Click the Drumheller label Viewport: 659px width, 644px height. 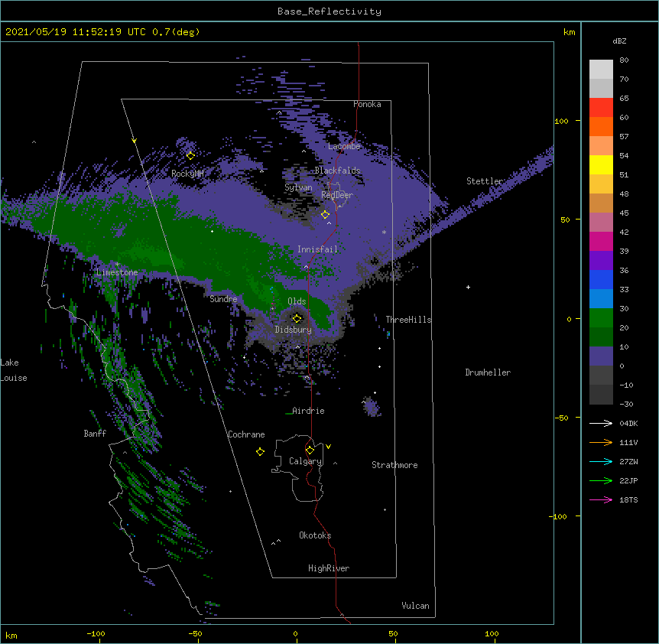(x=488, y=372)
